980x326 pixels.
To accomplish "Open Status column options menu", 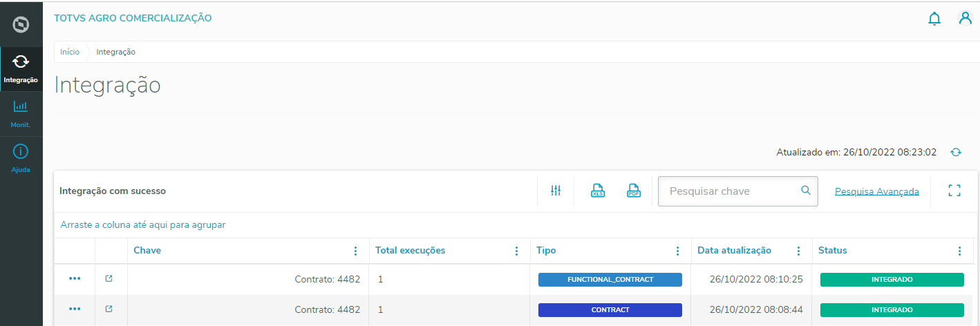I will click(959, 251).
